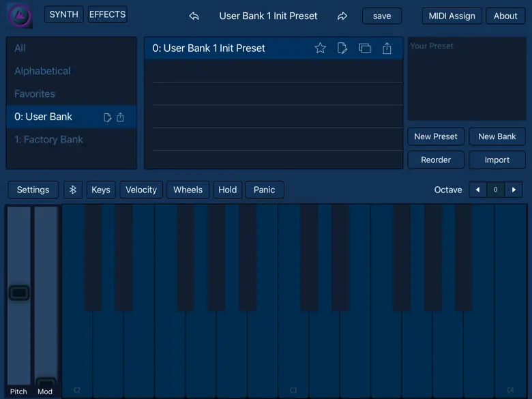532x399 pixels.
Task: Click the User Bank share icon
Action: 120,117
